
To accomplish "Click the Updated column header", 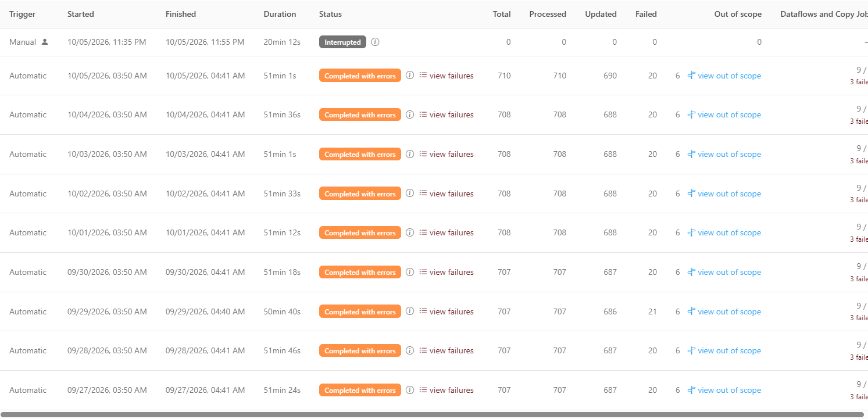I will [601, 14].
